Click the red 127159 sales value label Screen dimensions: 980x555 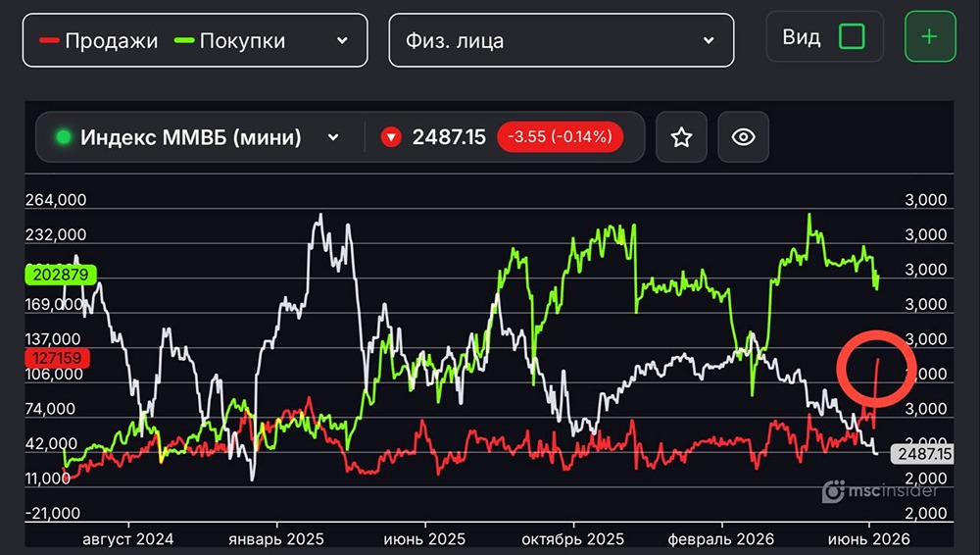coord(58,358)
